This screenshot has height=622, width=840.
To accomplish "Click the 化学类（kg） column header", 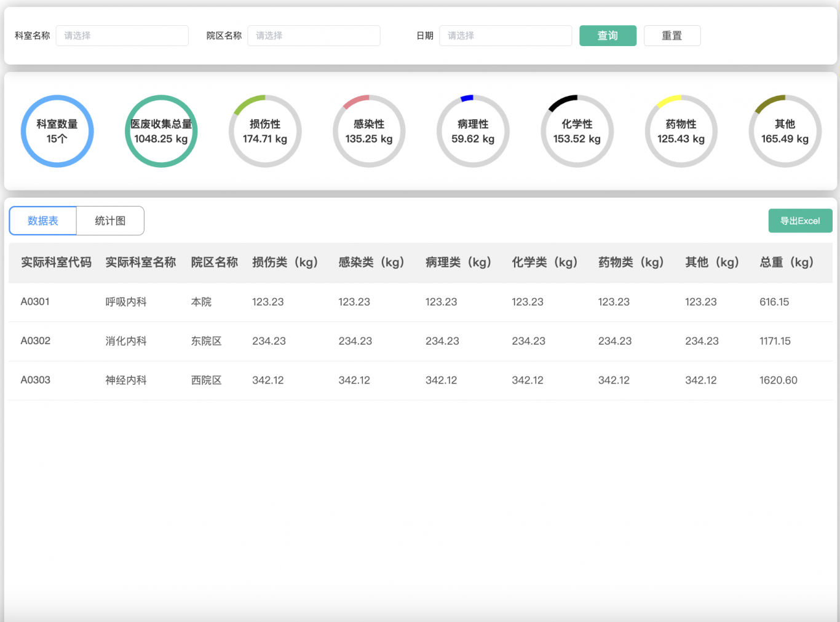I will click(x=545, y=262).
